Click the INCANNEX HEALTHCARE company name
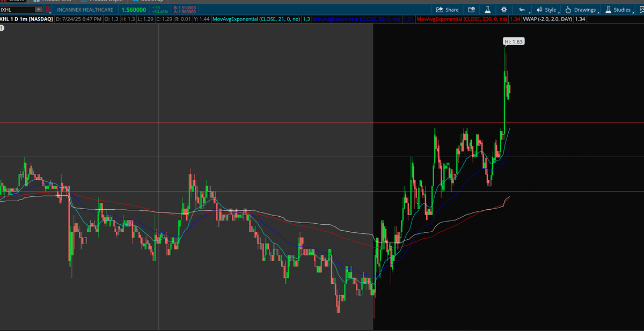This screenshot has height=331, width=644. tap(85, 10)
